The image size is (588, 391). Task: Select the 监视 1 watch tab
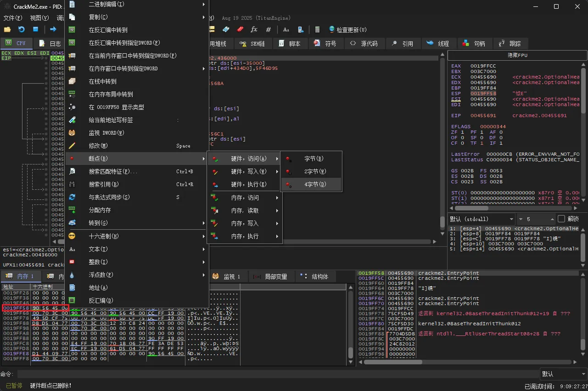(230, 276)
